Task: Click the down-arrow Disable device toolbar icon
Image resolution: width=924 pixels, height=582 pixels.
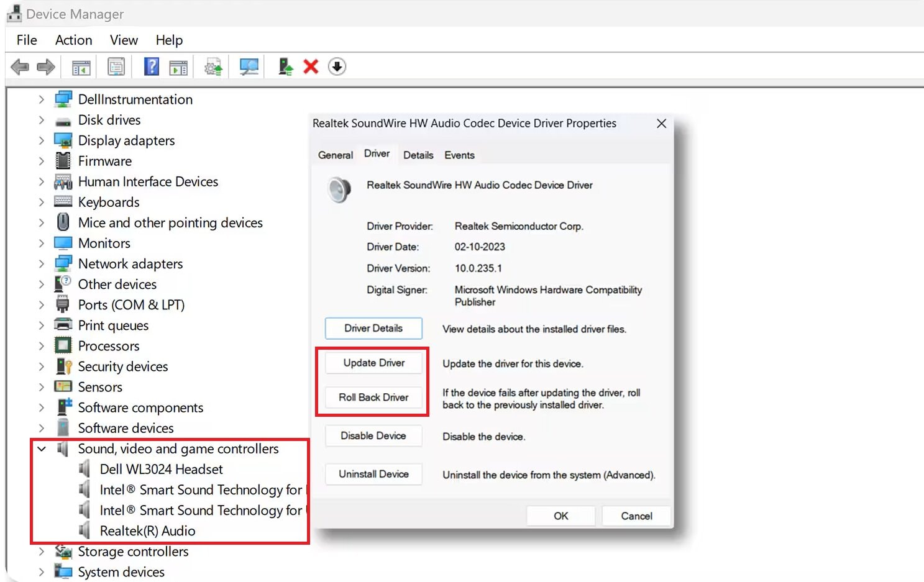Action: [337, 66]
